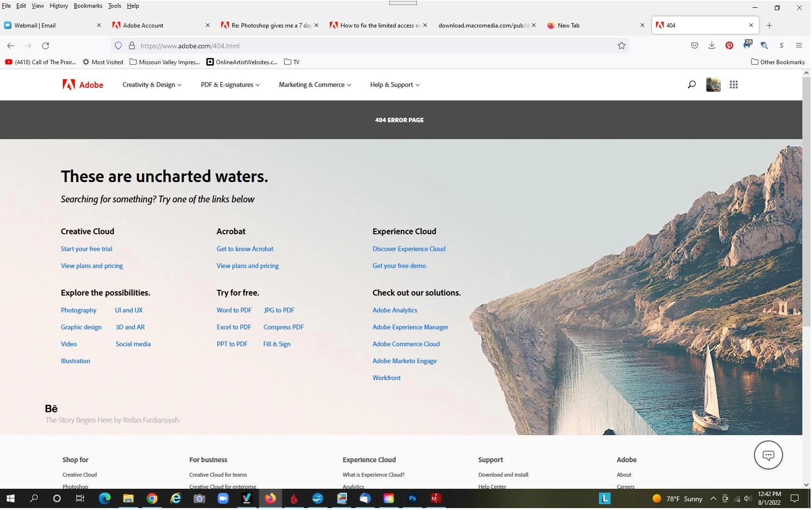812x510 pixels.
Task: Open The Story Begins Here Behance credit
Action: (x=112, y=420)
